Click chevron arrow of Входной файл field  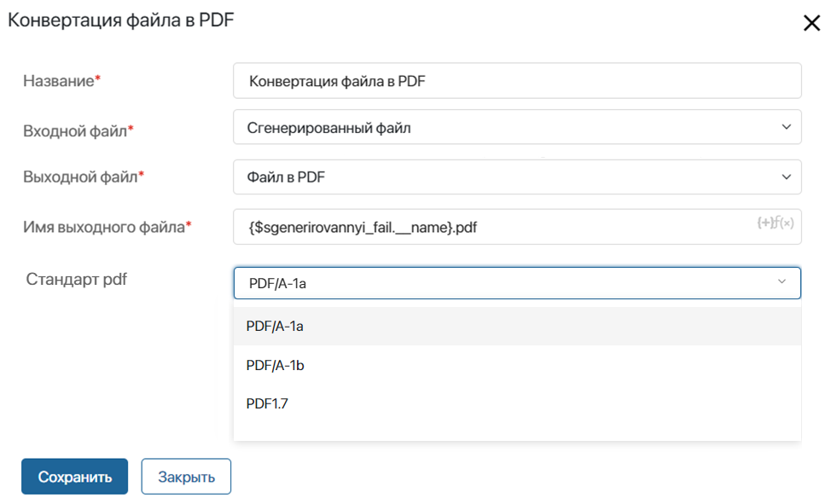point(787,127)
